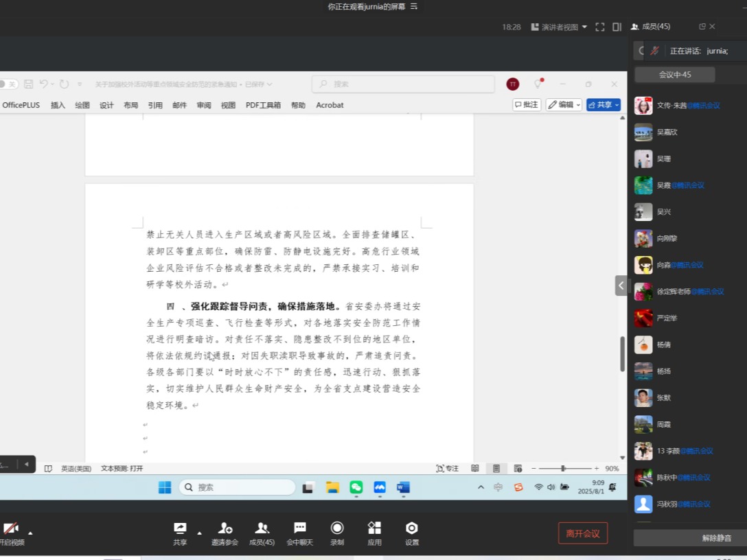Expand the share options arrow beside 共享
Image resolution: width=747 pixels, height=560 pixels.
click(x=199, y=533)
